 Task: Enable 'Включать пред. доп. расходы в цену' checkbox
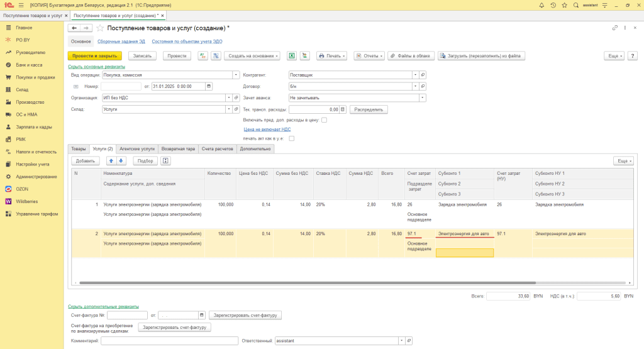click(324, 119)
